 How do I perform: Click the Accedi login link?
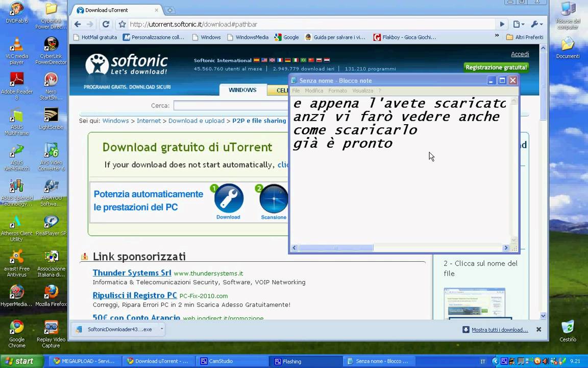(520, 55)
